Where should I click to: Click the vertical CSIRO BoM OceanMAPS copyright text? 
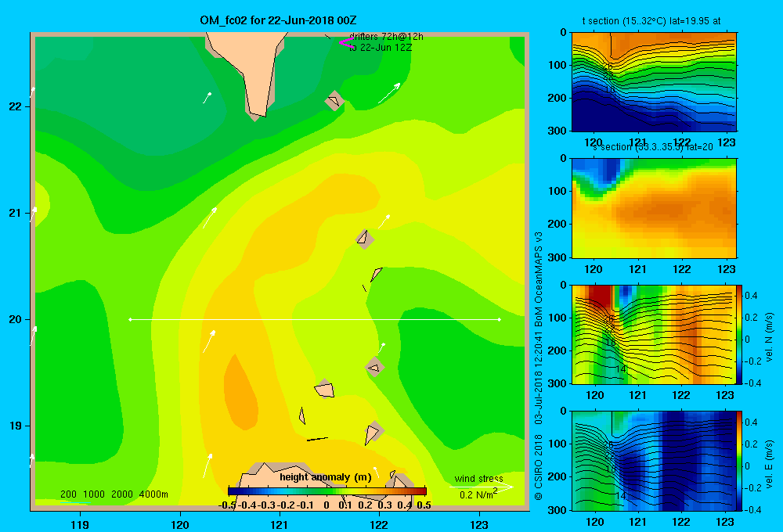tap(539, 366)
